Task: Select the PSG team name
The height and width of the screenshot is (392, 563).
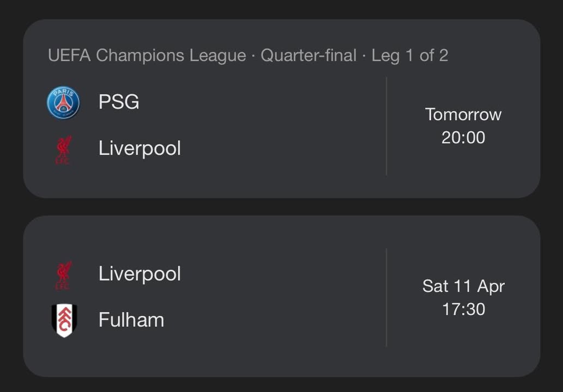Action: pyautogui.click(x=119, y=102)
